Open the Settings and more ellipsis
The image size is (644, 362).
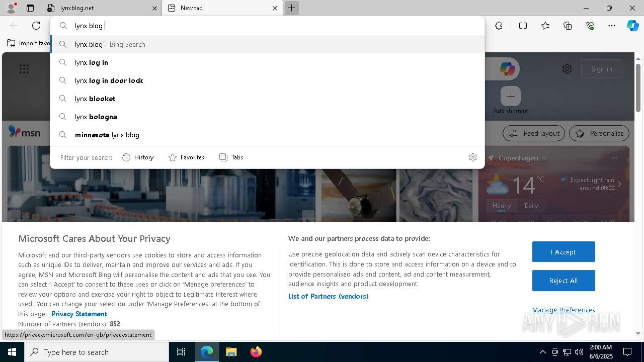(x=612, y=26)
